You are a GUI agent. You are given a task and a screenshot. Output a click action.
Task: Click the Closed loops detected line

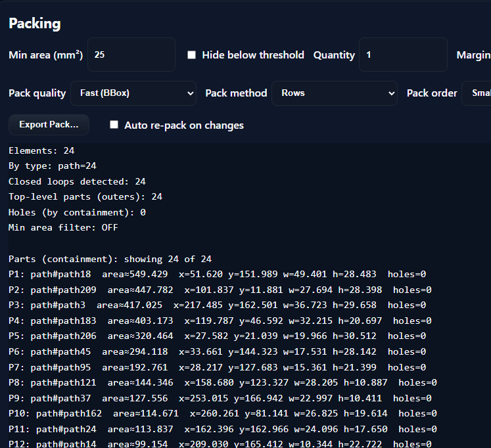77,181
